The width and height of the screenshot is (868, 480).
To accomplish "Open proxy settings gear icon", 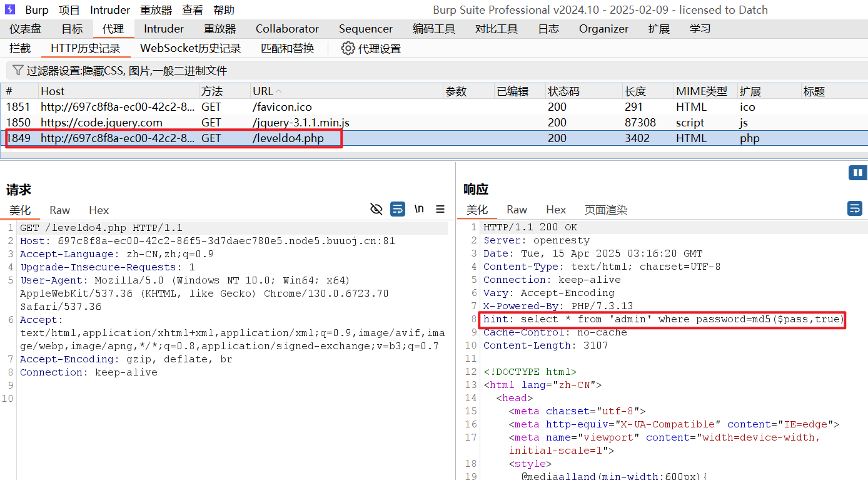I will (348, 48).
